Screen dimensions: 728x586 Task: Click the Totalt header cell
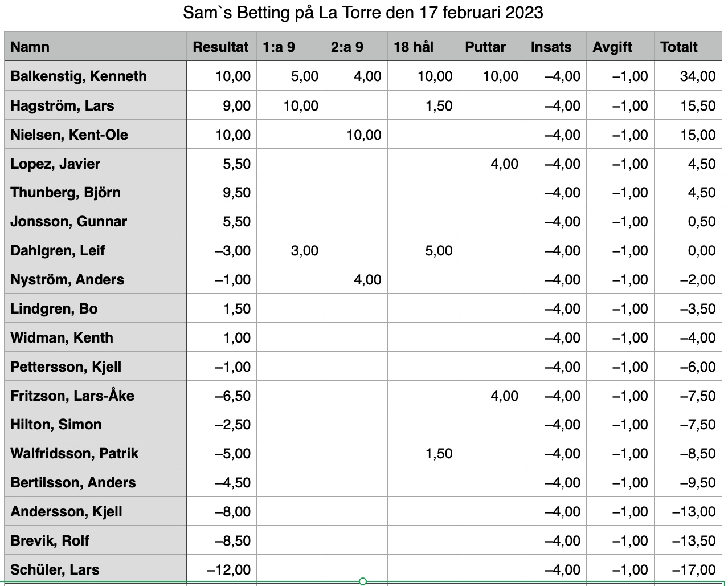688,47
